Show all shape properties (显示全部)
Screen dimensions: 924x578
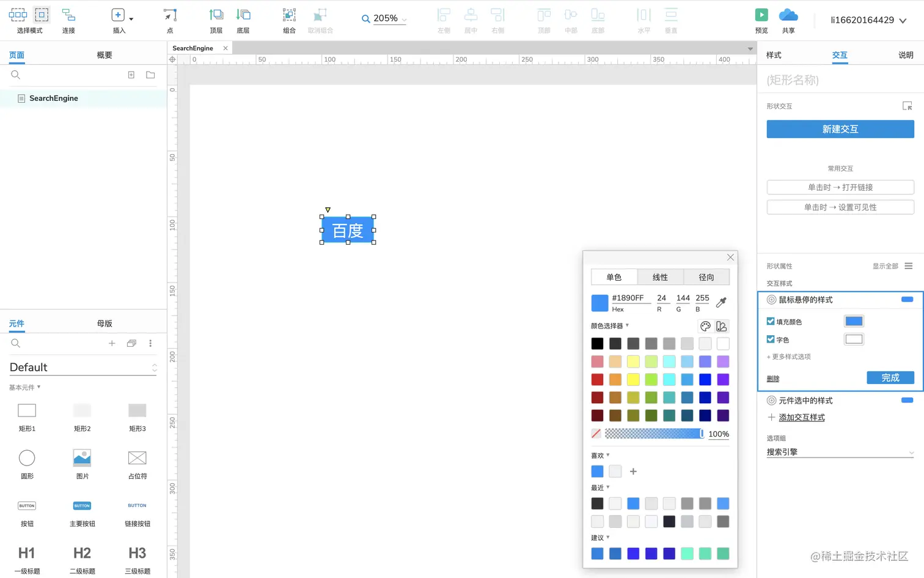885,266
